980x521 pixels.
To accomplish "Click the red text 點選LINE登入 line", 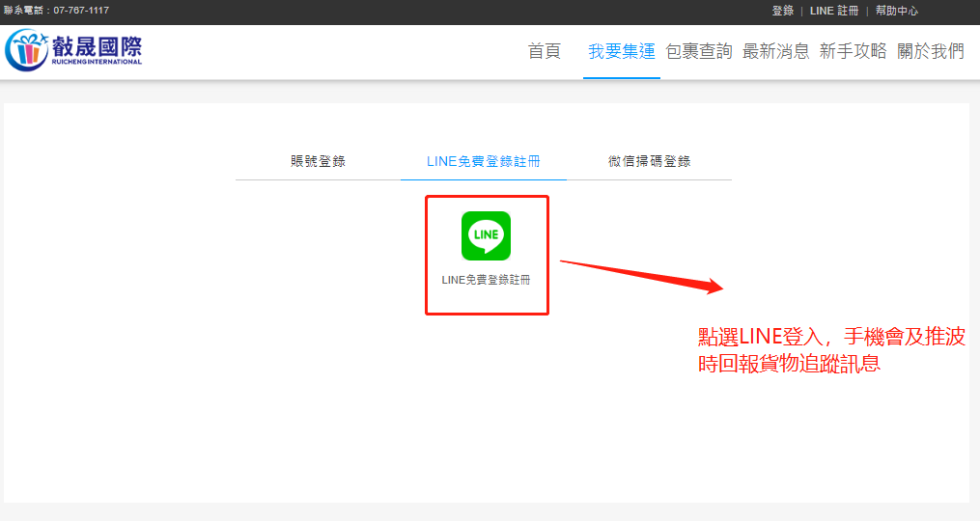I will pyautogui.click(x=831, y=337).
